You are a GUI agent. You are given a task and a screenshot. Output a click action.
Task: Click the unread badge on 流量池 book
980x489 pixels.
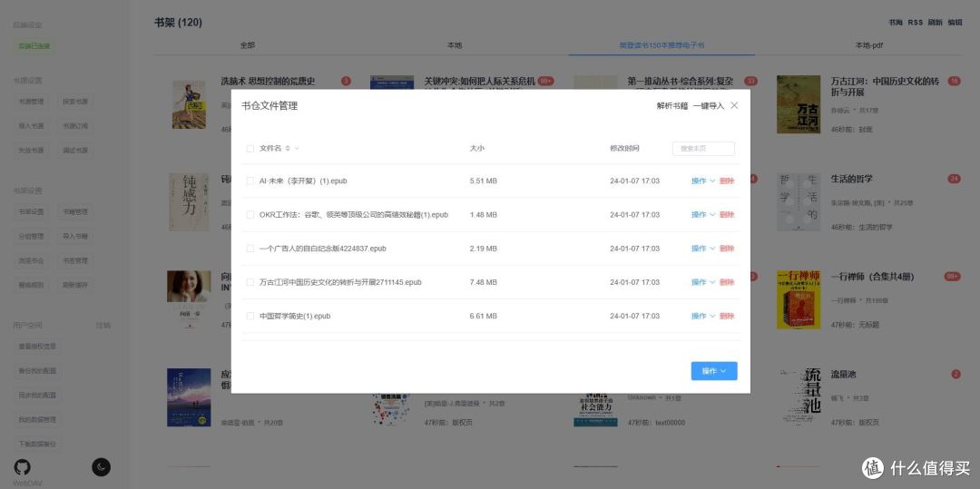[x=955, y=375]
